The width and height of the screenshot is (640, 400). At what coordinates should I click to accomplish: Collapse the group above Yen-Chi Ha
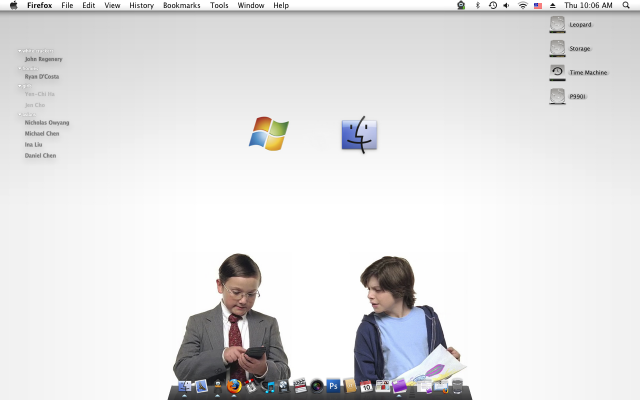pyautogui.click(x=20, y=86)
